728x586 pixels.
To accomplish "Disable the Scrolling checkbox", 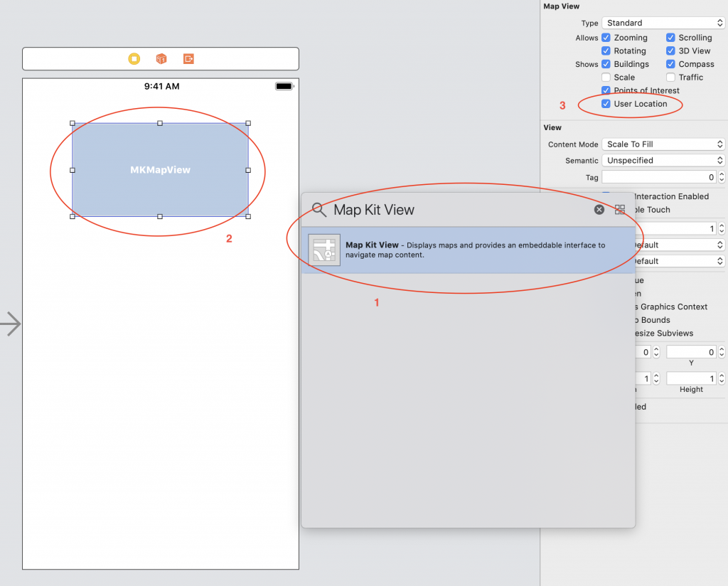I will pyautogui.click(x=670, y=38).
